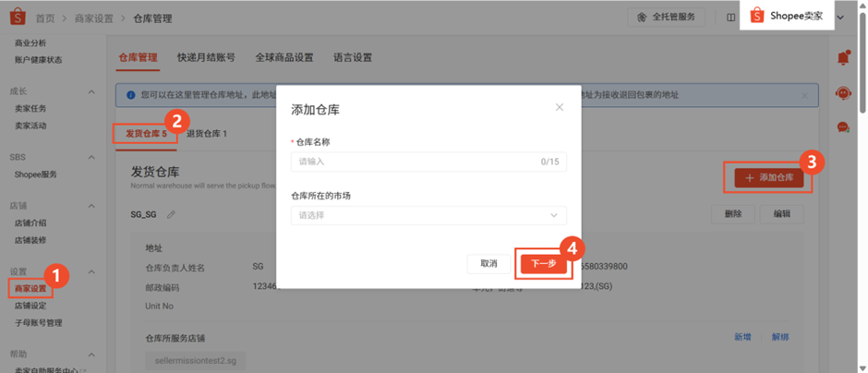The width and height of the screenshot is (868, 373).
Task: Switch to the 快递月结账号 tab
Action: pos(206,57)
